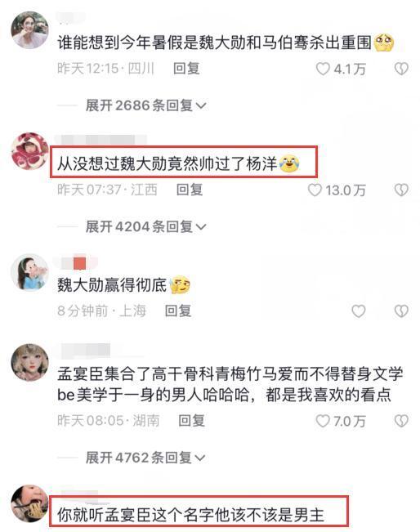Like the 魏大勋赢得彻底 comment
This screenshot has height=532, width=420.
[358, 311]
